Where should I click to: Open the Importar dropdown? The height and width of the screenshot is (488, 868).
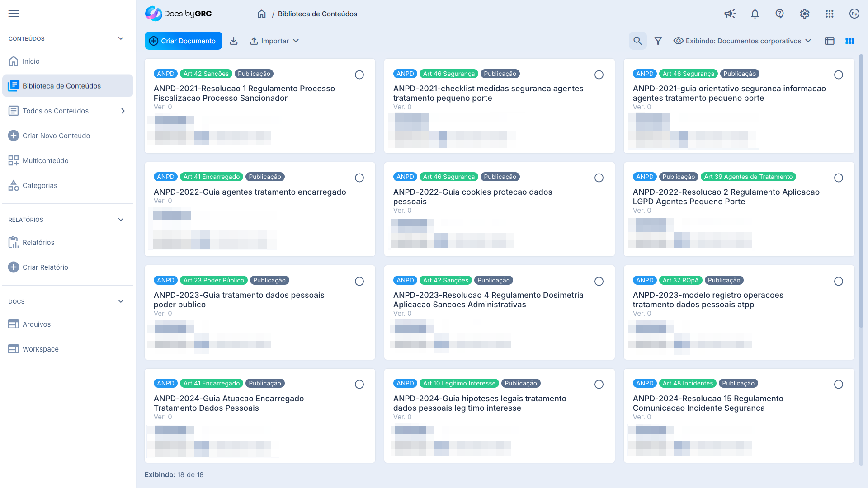tap(274, 41)
